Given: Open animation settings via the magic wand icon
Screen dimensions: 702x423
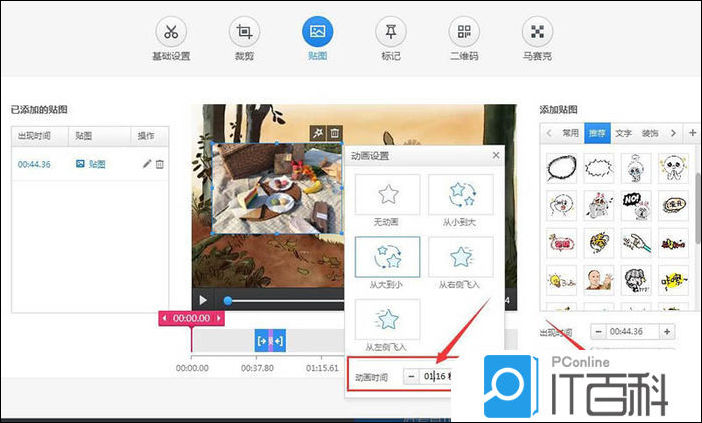Looking at the screenshot, I should [x=318, y=133].
